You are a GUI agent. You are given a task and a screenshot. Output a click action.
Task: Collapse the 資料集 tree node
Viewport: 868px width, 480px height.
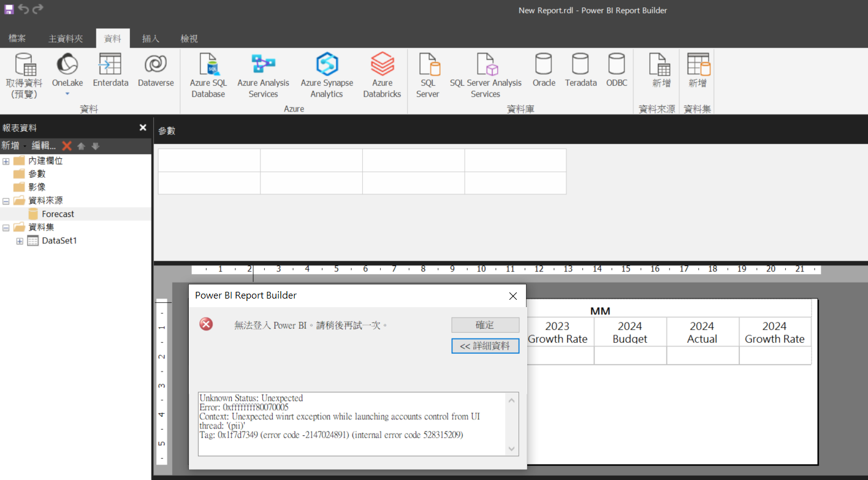tap(6, 227)
